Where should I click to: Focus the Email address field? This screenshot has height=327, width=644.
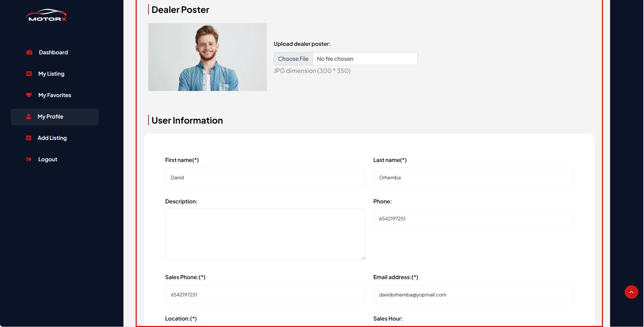473,294
